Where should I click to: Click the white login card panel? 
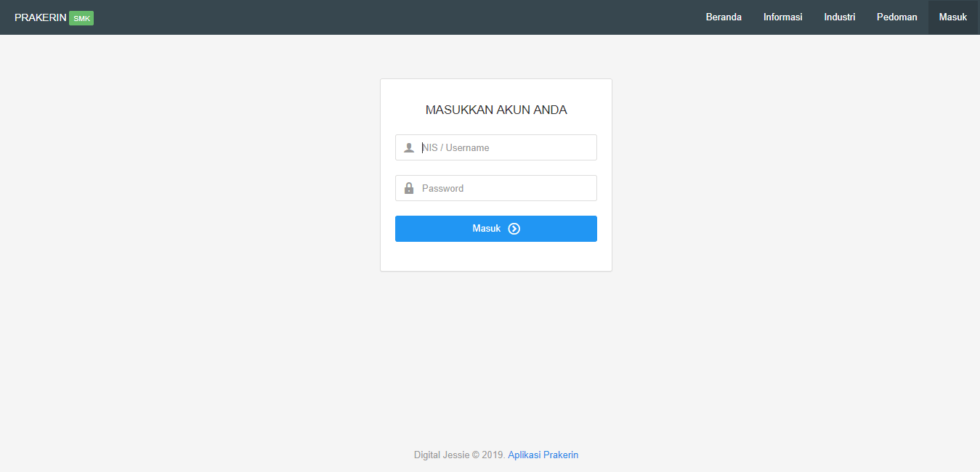[x=496, y=258]
